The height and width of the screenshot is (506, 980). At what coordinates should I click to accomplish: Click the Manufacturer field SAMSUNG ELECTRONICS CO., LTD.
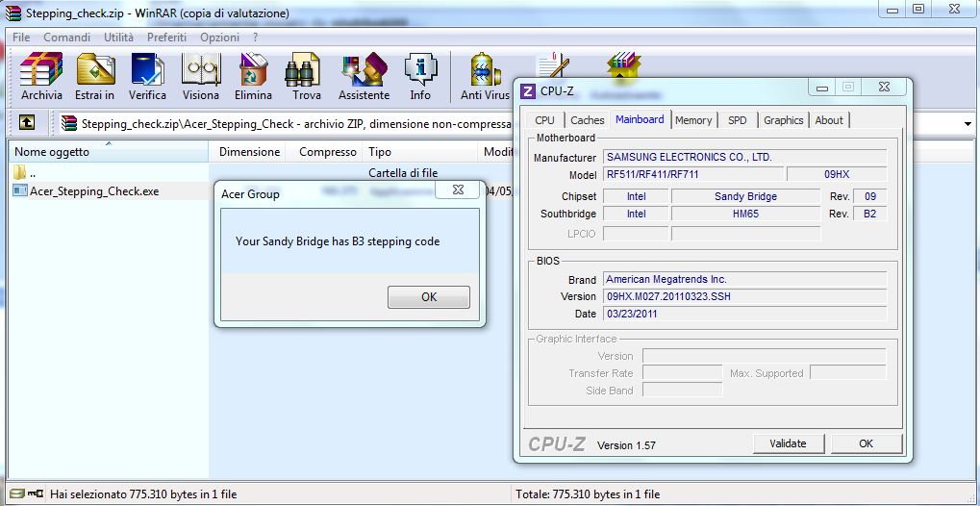click(744, 157)
